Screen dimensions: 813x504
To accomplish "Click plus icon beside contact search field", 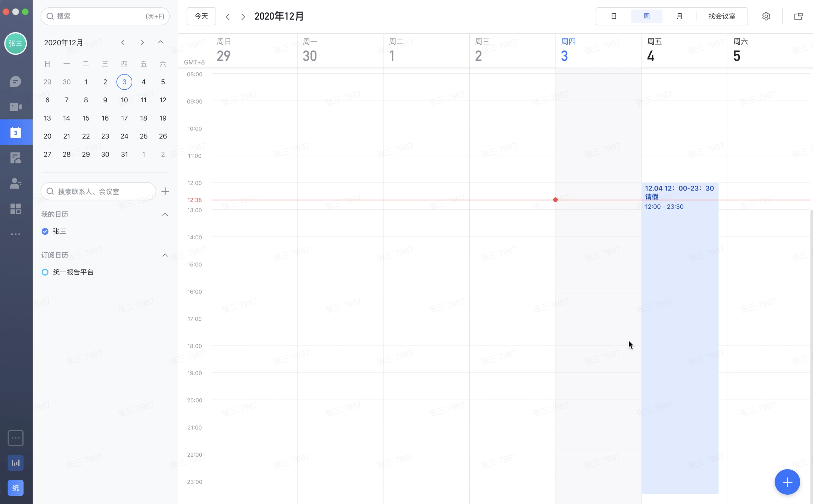I will click(x=165, y=191).
